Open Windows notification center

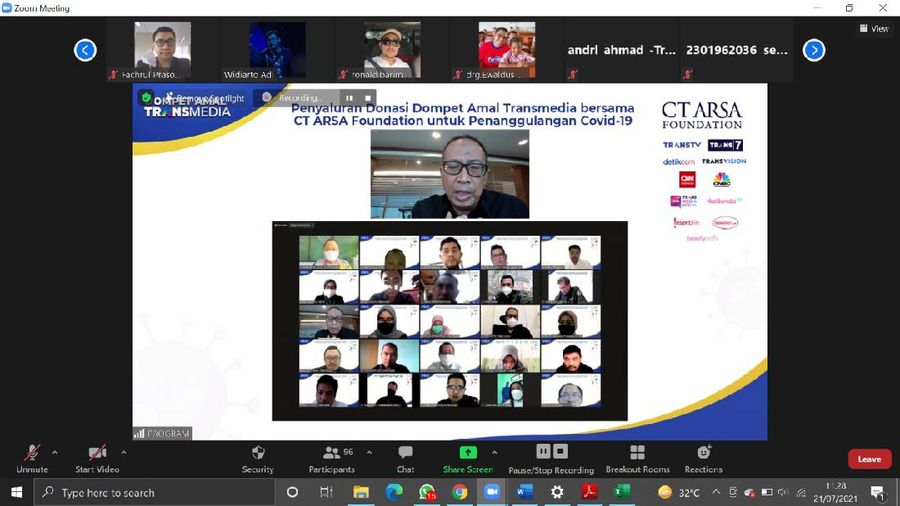click(878, 493)
